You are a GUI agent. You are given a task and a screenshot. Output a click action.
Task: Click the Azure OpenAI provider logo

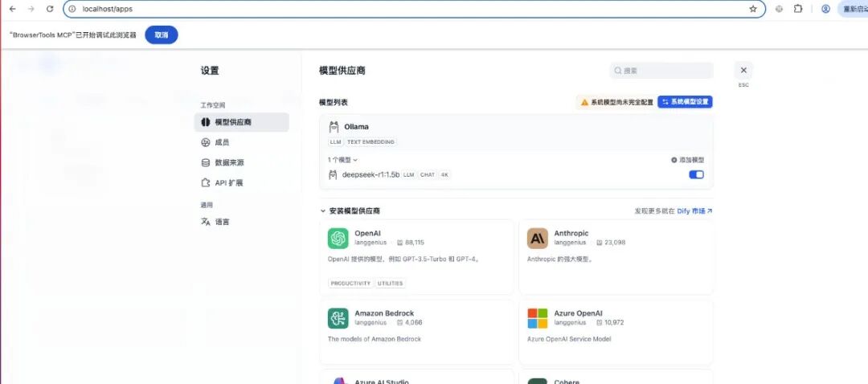click(x=538, y=319)
